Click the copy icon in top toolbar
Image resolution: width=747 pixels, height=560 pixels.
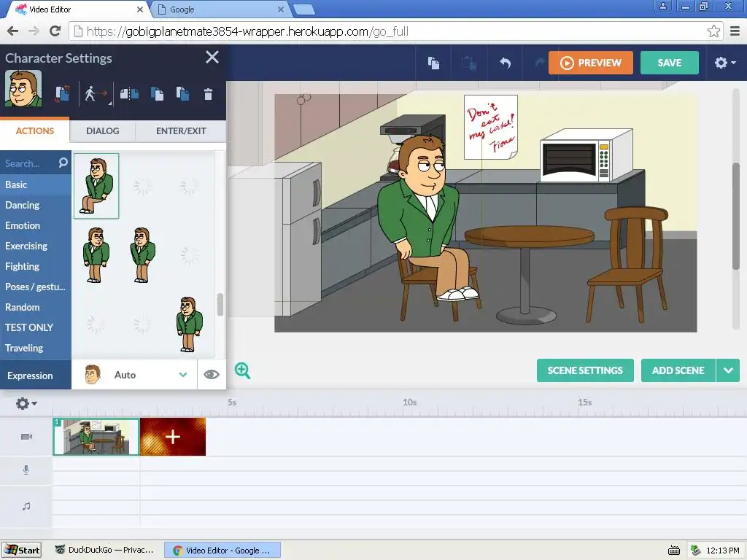(x=433, y=63)
